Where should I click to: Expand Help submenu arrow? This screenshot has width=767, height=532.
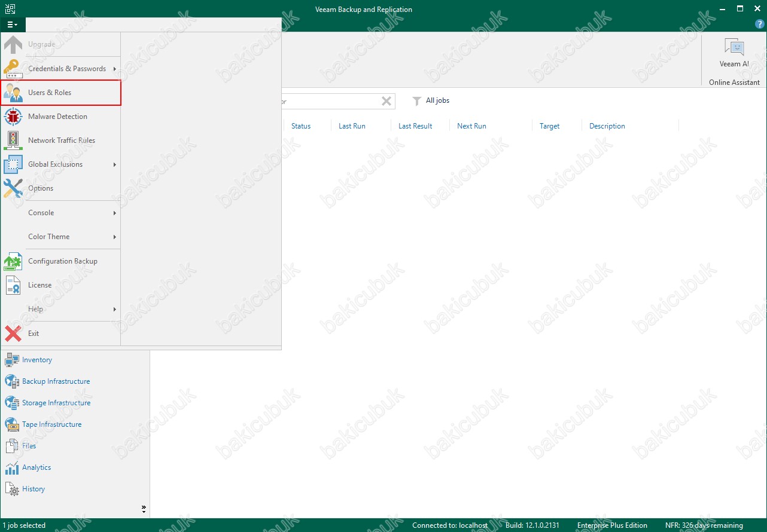[114, 309]
